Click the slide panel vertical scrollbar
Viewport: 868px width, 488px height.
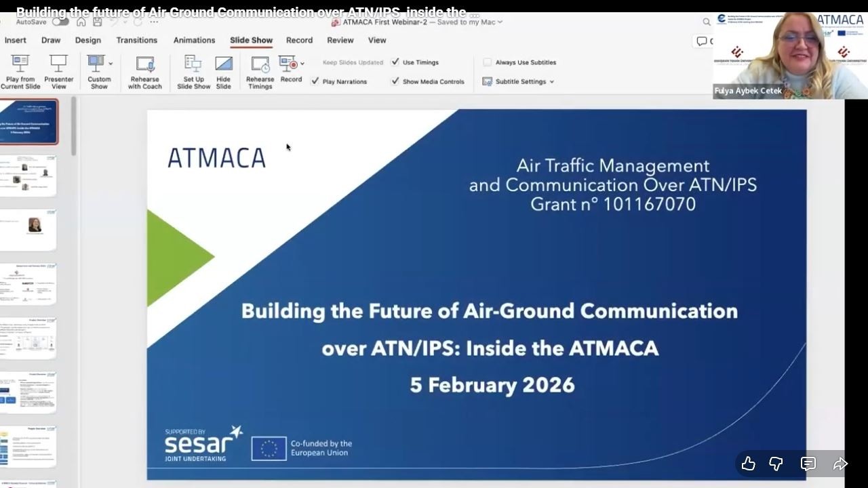[x=73, y=127]
